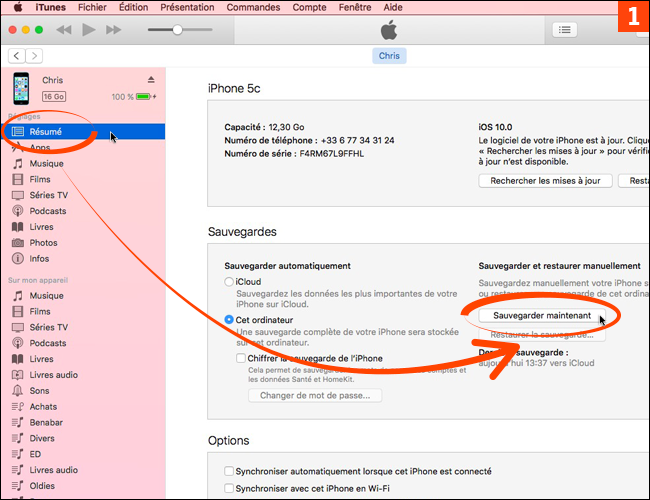
Task: Open Podcasts under device settings
Action: 47,211
